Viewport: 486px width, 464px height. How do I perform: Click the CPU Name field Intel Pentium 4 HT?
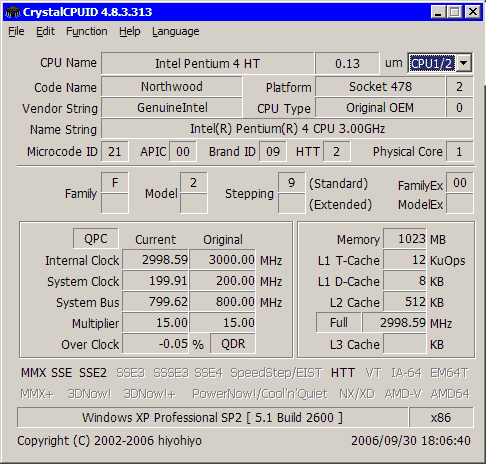point(207,63)
